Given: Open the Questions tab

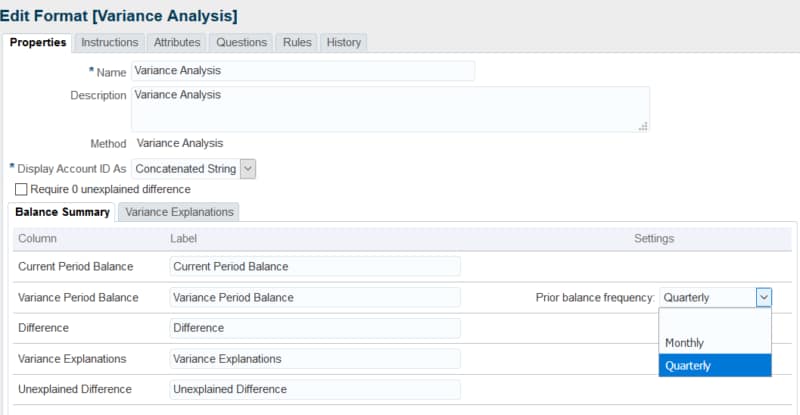Looking at the screenshot, I should [242, 42].
